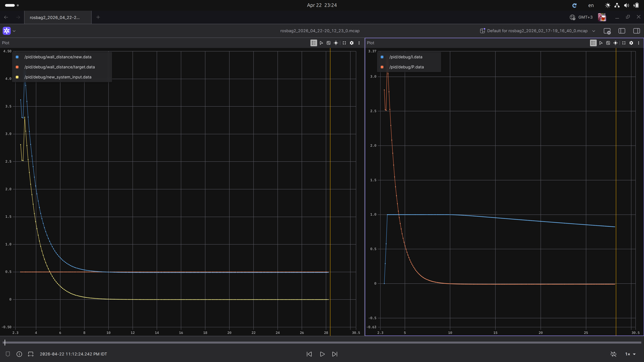The width and height of the screenshot is (644, 362).
Task: Expand the right Plot panel to fullscreen
Action: tap(624, 43)
